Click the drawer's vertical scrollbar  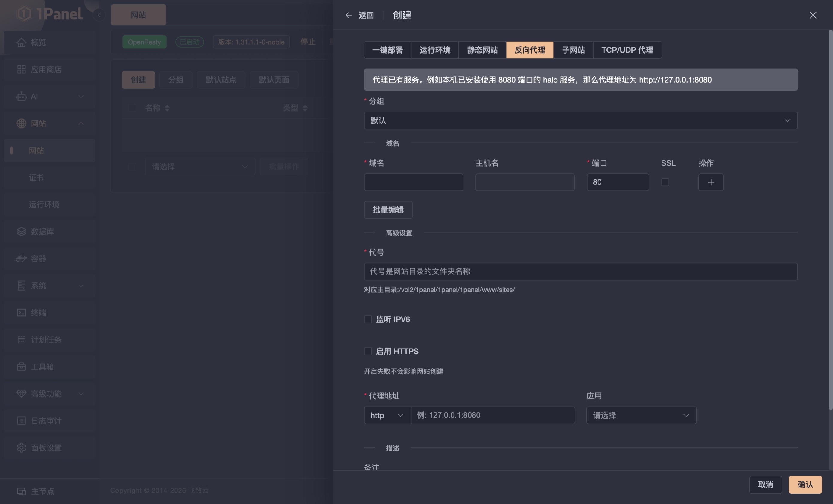(830, 220)
